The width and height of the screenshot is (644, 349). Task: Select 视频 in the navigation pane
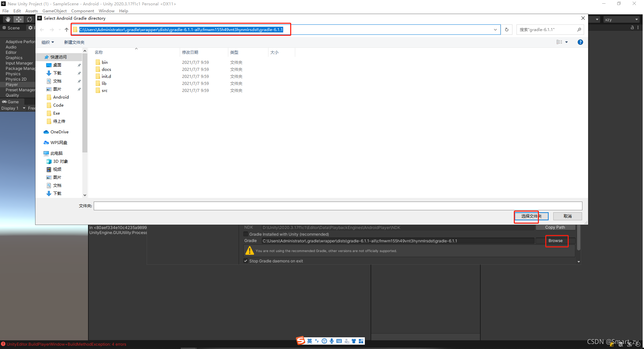(x=57, y=169)
